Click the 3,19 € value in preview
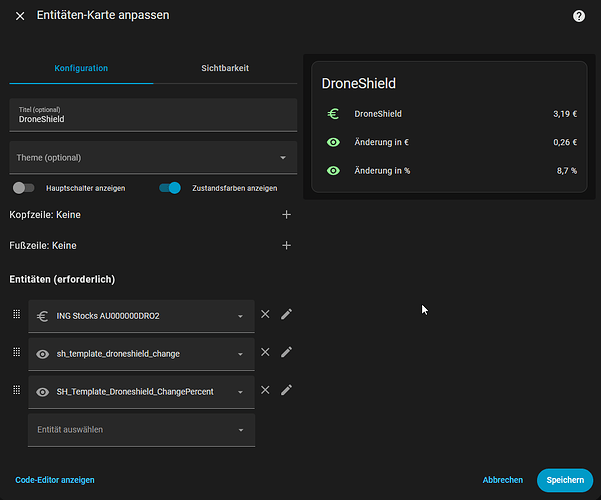This screenshot has height=500, width=601. 565,114
